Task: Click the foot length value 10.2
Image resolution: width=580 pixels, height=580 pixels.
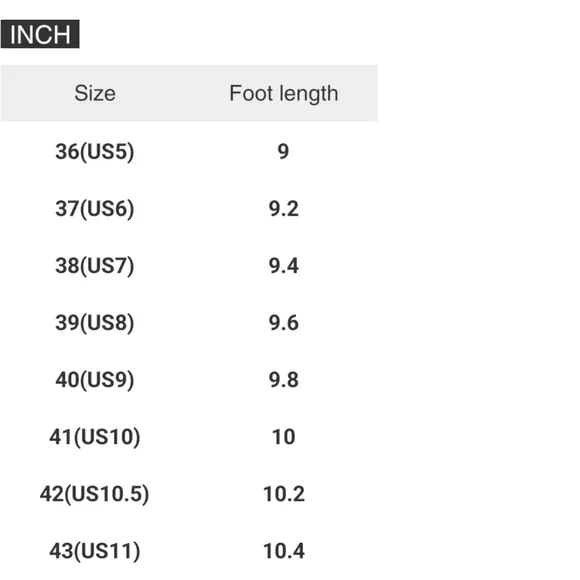Action: pyautogui.click(x=284, y=494)
